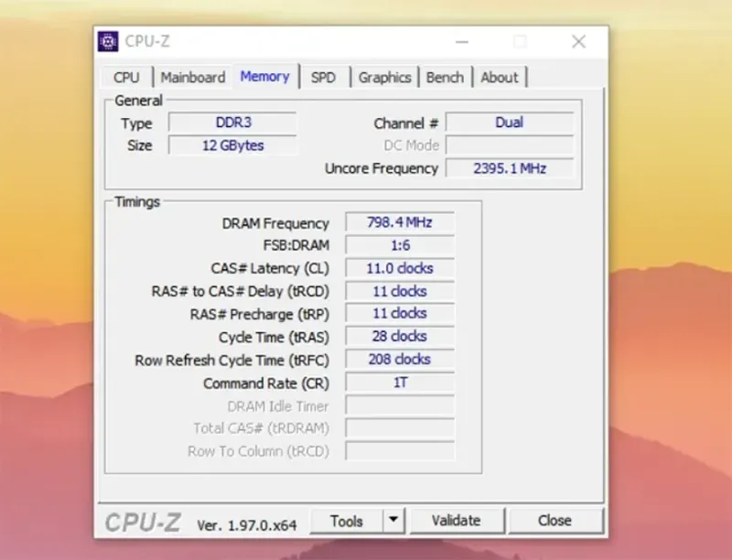Click the Uncore Frequency 2395.1 MHz value
The width and height of the screenshot is (732, 560).
tap(510, 168)
